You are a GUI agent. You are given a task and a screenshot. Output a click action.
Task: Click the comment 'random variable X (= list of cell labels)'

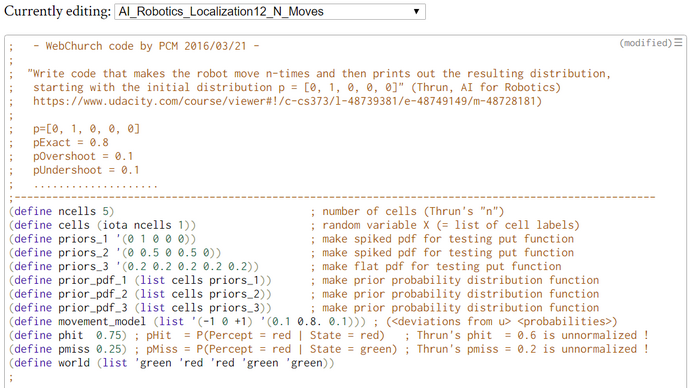coord(451,225)
